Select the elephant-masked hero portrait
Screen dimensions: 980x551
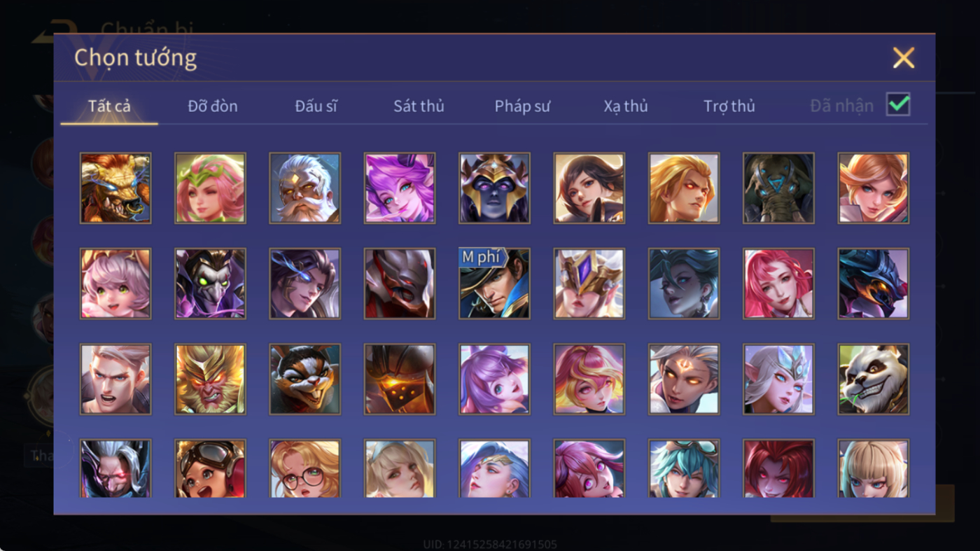[x=778, y=188]
